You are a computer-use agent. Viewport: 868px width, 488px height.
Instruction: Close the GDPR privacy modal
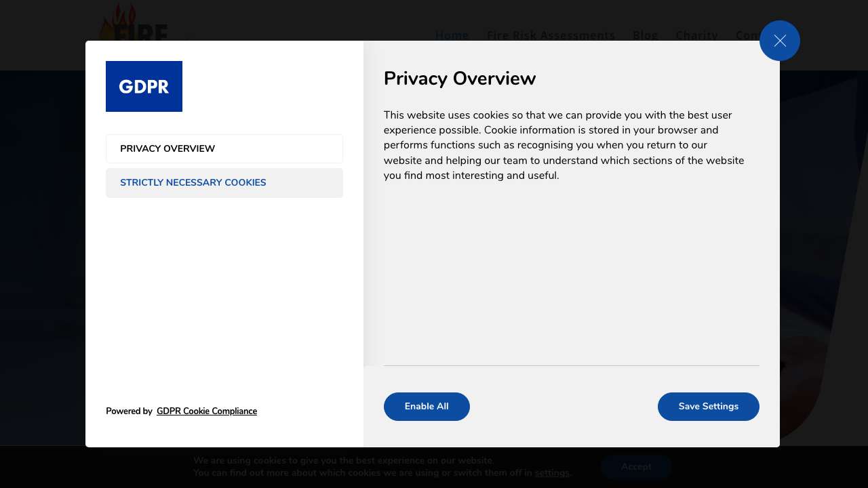point(779,41)
